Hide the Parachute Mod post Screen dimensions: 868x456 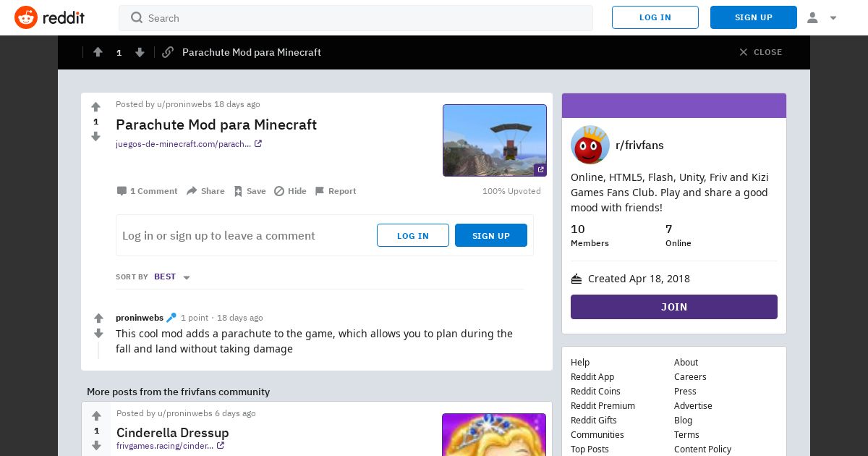290,191
